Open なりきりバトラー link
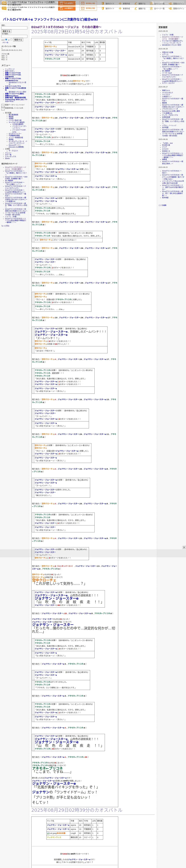Screen dimensions: 186x868 click(15, 134)
